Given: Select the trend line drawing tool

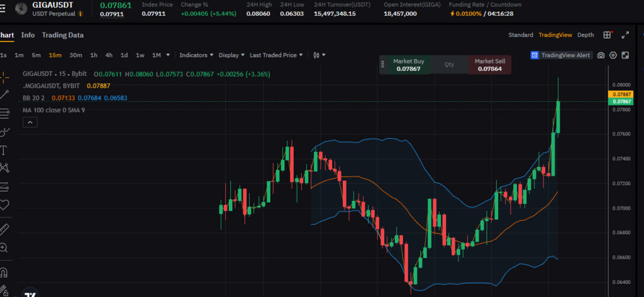Looking at the screenshot, I should [x=4, y=95].
